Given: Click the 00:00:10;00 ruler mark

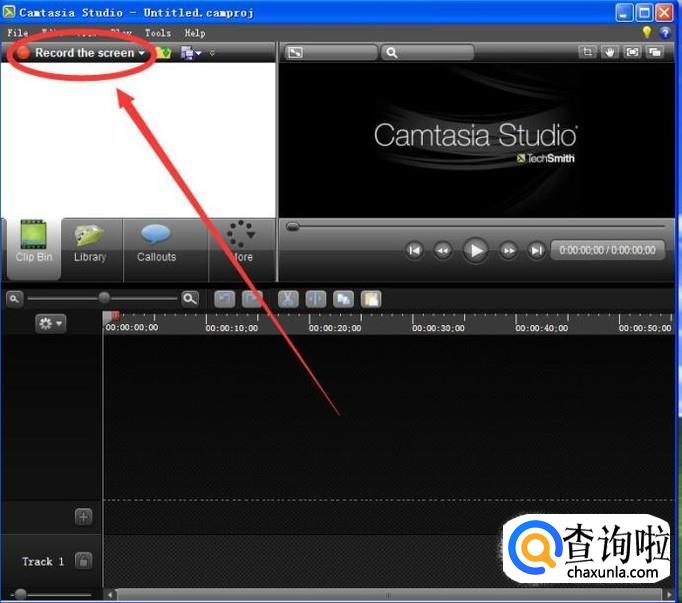Looking at the screenshot, I should [231, 328].
